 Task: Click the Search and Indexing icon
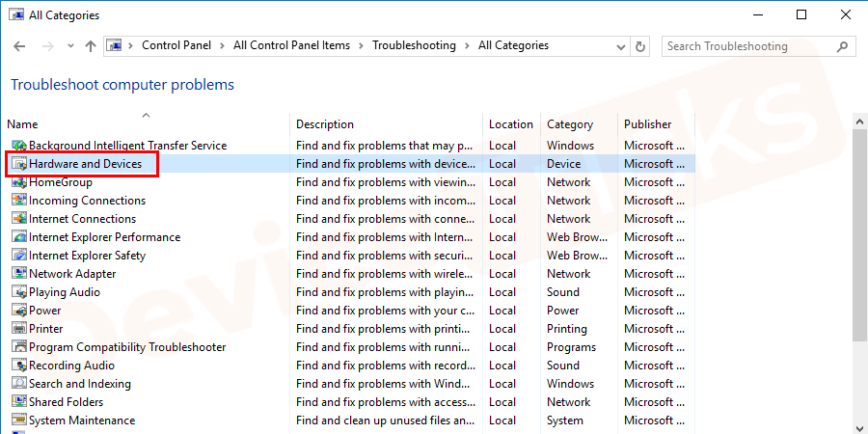pyautogui.click(x=19, y=384)
